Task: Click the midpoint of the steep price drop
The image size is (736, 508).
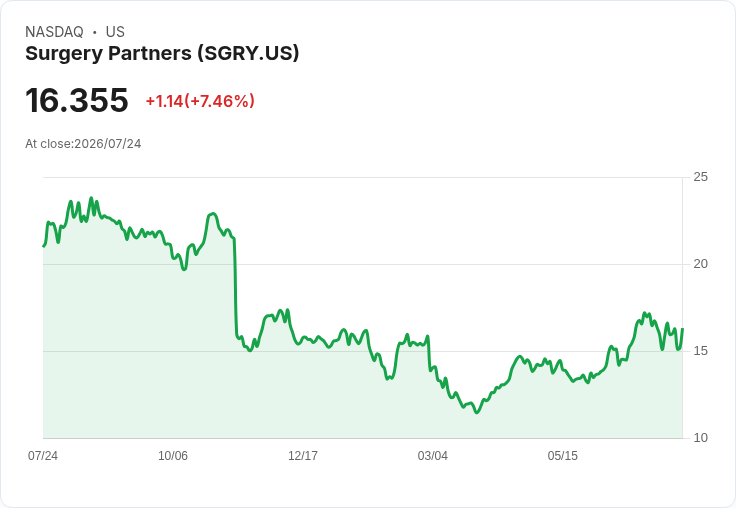Action: (236, 287)
